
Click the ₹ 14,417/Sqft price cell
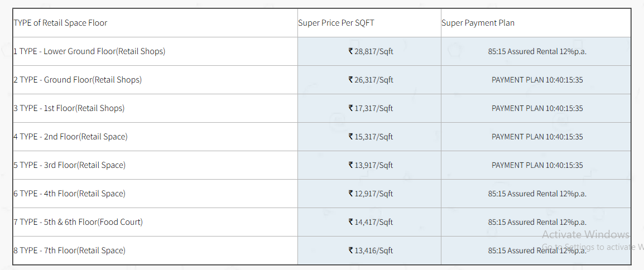tap(369, 222)
